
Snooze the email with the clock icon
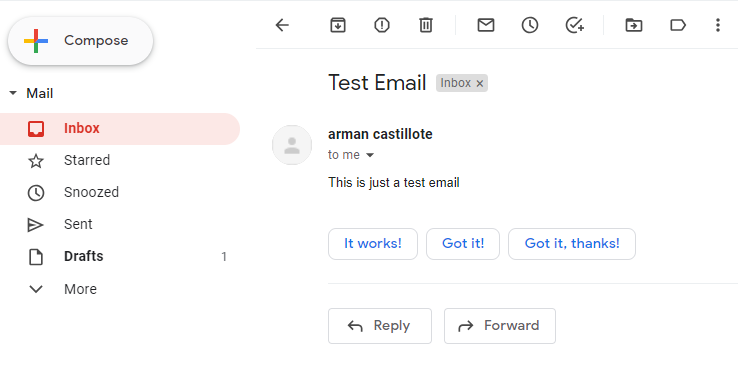point(530,25)
